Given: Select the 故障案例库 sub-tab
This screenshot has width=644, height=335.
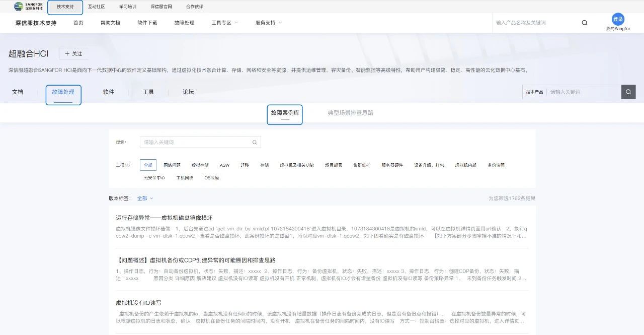Looking at the screenshot, I should 285,113.
